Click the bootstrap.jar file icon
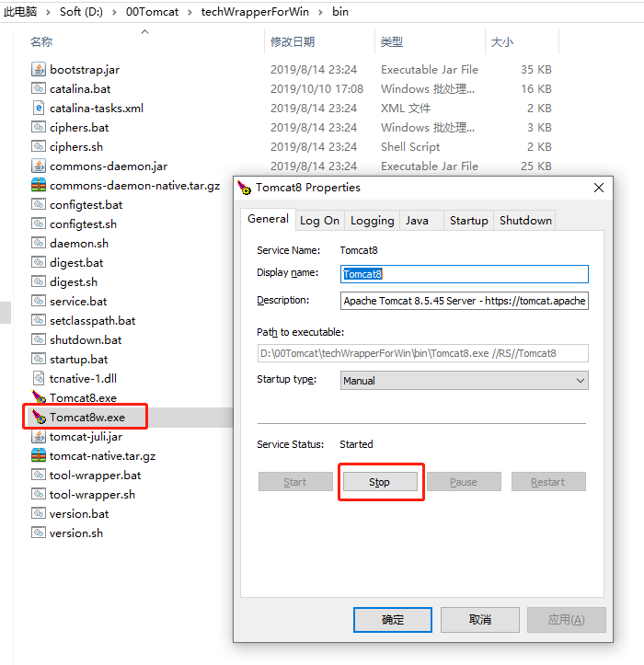Image resolution: width=644 pixels, height=665 pixels. (39, 69)
